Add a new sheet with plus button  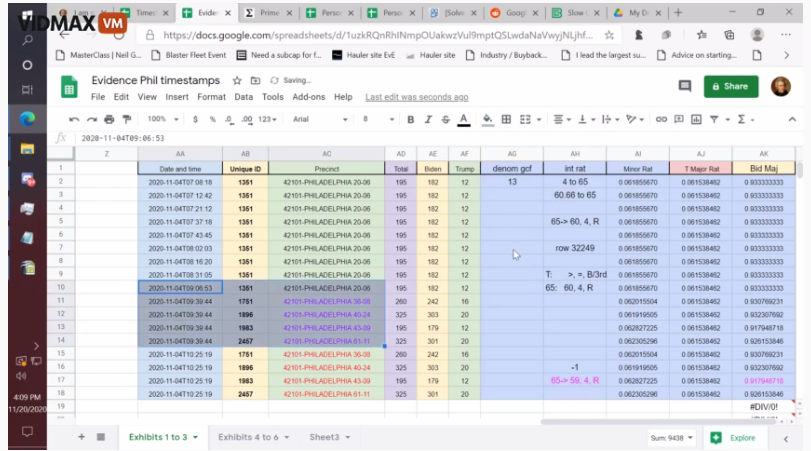coord(81,437)
